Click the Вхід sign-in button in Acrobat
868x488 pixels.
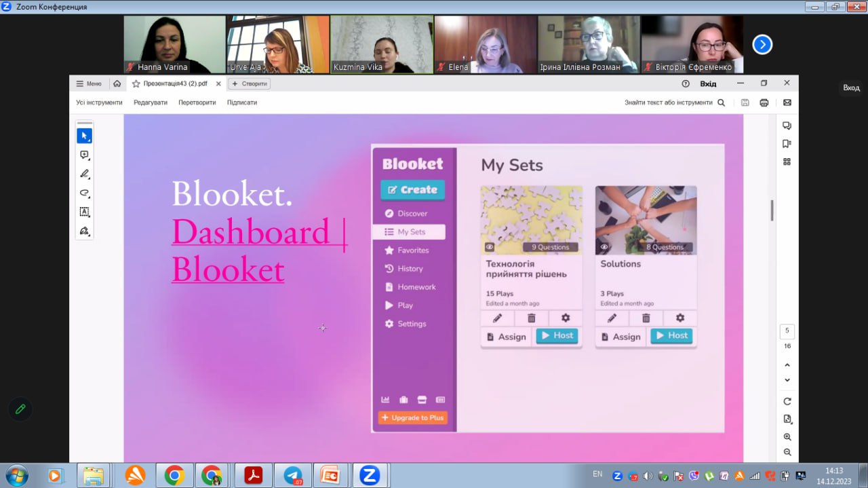click(x=708, y=83)
